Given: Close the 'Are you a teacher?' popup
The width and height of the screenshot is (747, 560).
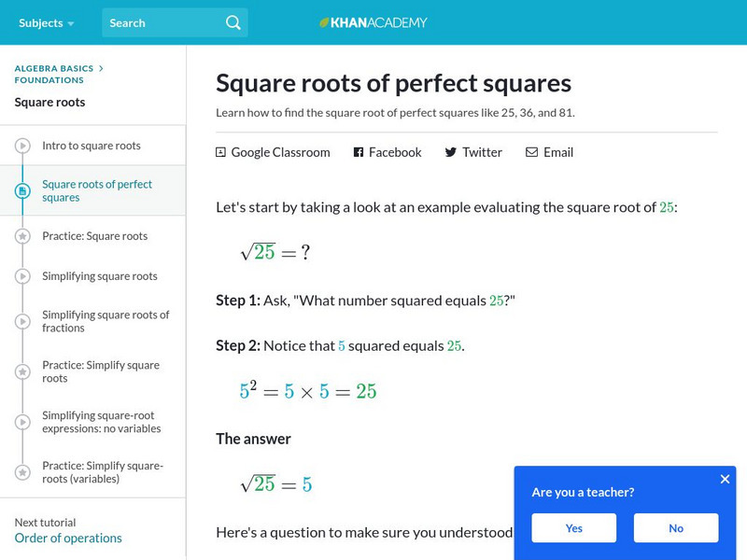Looking at the screenshot, I should pos(725,479).
